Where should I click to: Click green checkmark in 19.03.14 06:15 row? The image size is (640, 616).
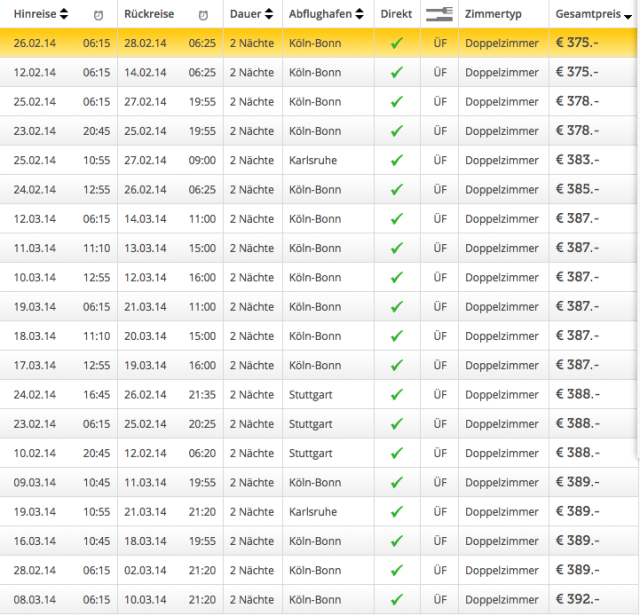click(x=397, y=307)
